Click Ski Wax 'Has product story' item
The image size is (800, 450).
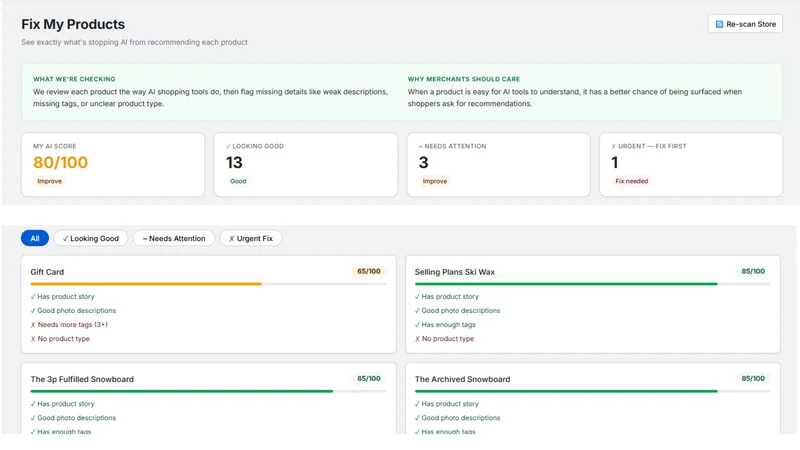tap(446, 296)
